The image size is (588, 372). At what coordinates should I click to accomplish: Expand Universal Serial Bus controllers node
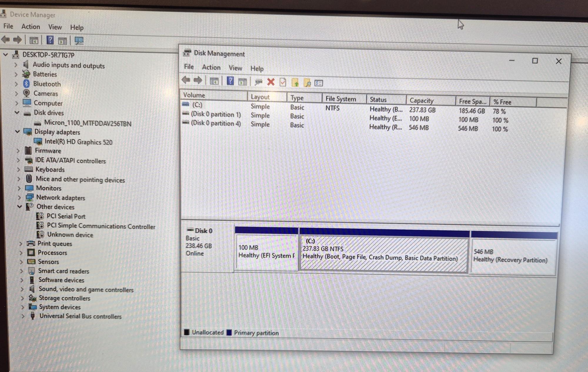[x=23, y=316]
